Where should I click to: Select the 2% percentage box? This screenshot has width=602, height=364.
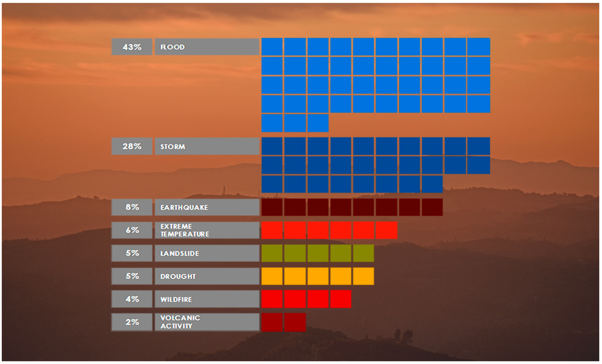[x=132, y=322]
